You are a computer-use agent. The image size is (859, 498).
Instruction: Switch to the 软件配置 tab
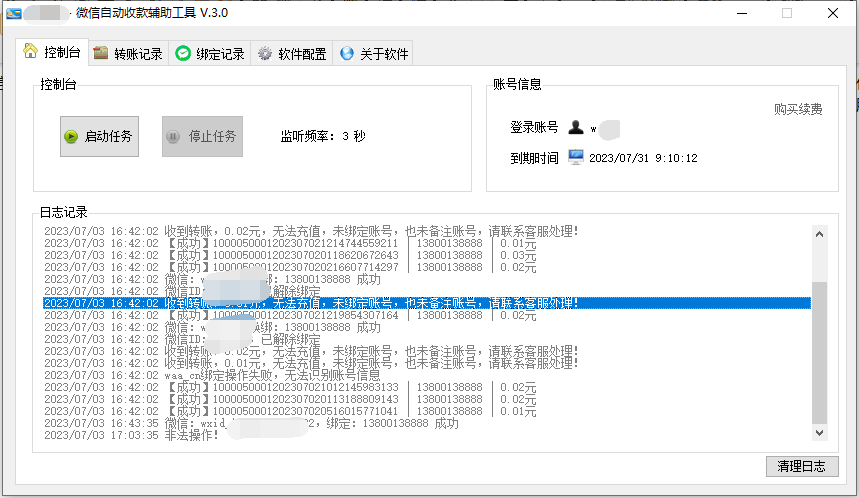pyautogui.click(x=301, y=54)
